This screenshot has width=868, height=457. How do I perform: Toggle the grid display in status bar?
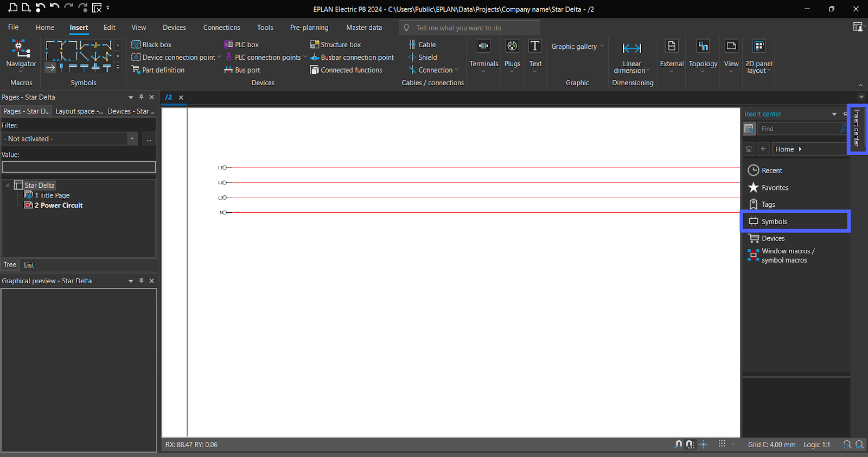click(722, 444)
